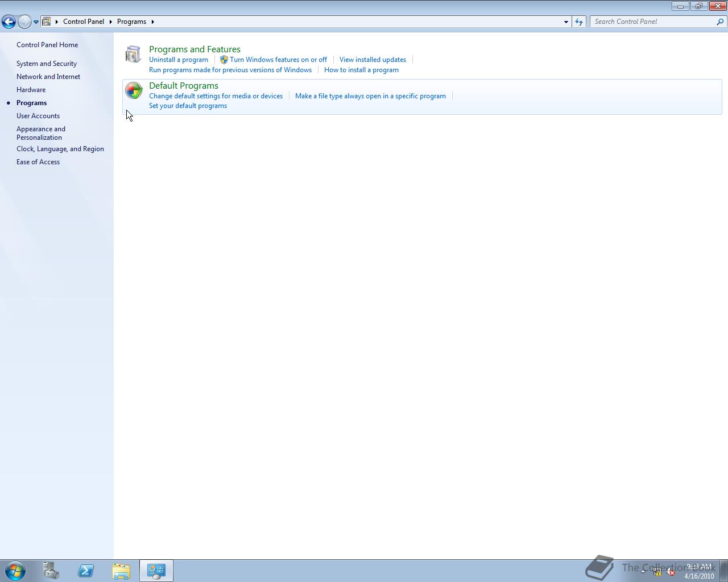Open Change default settings for media or devices
This screenshot has width=728, height=582.
pos(216,96)
